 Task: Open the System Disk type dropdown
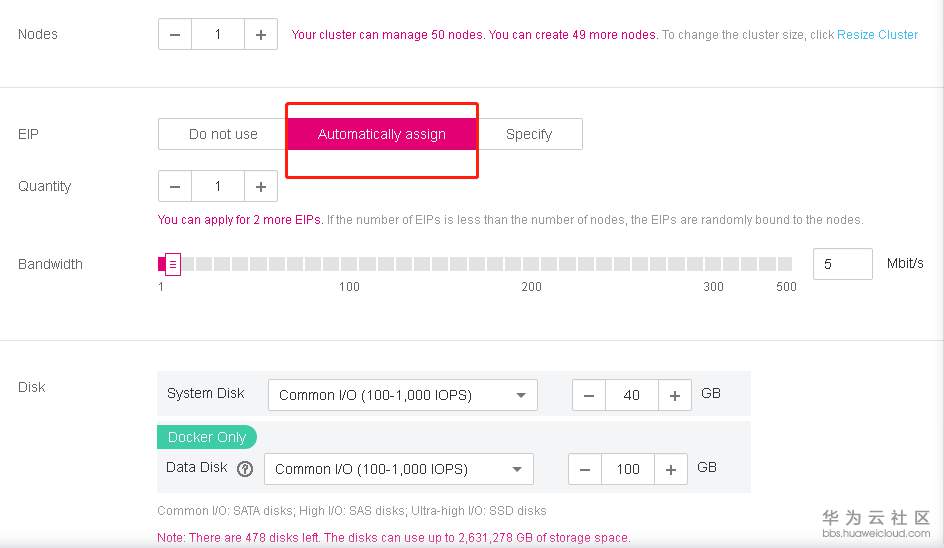point(402,395)
